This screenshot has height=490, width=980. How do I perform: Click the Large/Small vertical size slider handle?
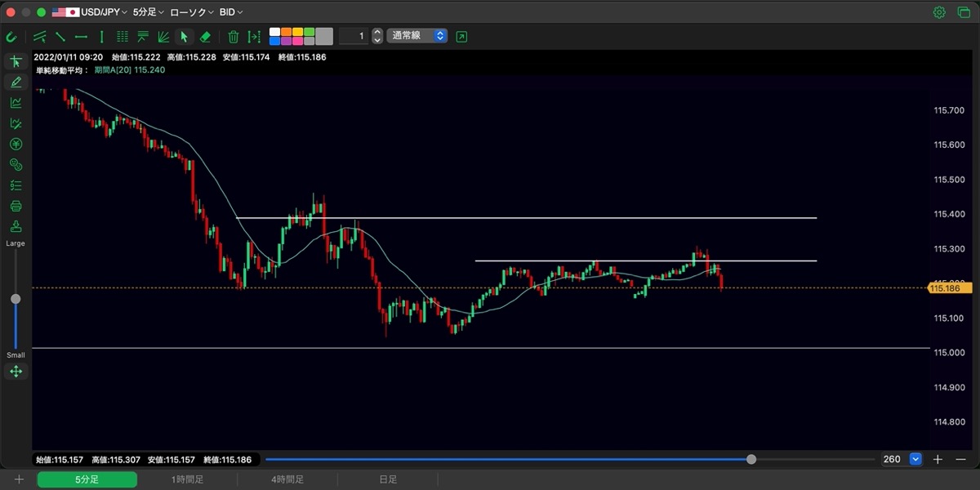point(16,299)
